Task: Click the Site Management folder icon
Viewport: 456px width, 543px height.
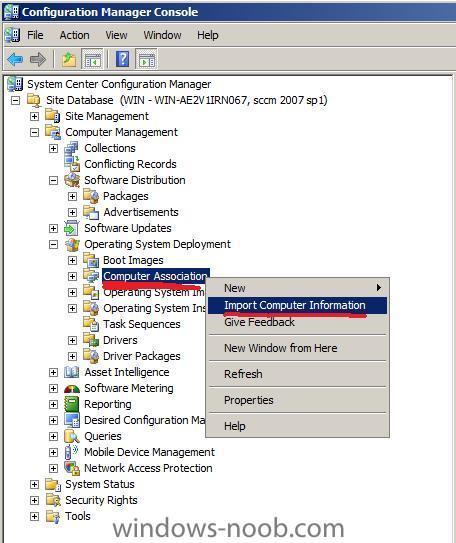Action: click(x=53, y=116)
